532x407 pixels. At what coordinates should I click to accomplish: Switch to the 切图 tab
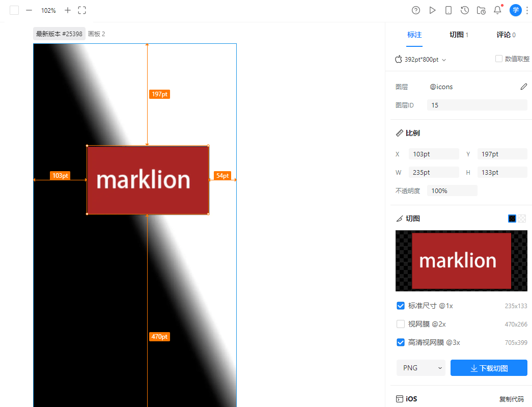pos(459,35)
